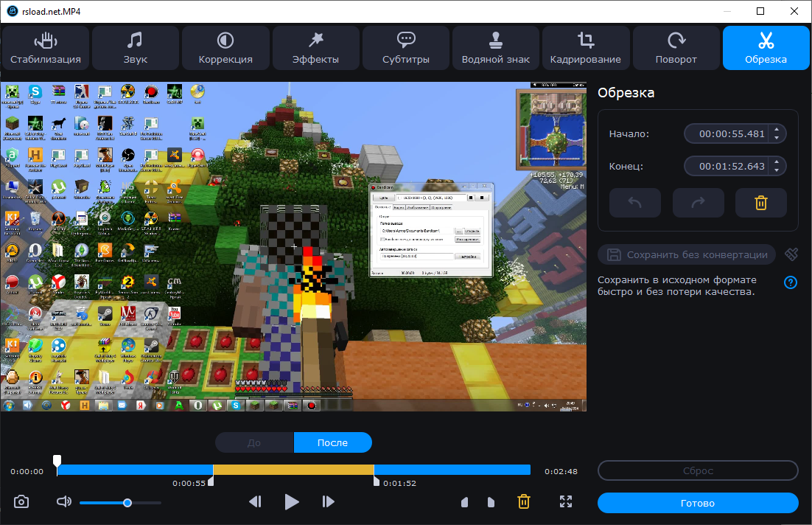
Task: Set the trim start marker icon
Action: (464, 501)
